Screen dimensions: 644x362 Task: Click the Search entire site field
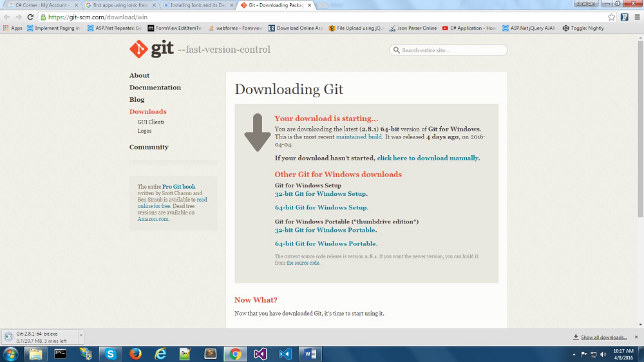448,50
